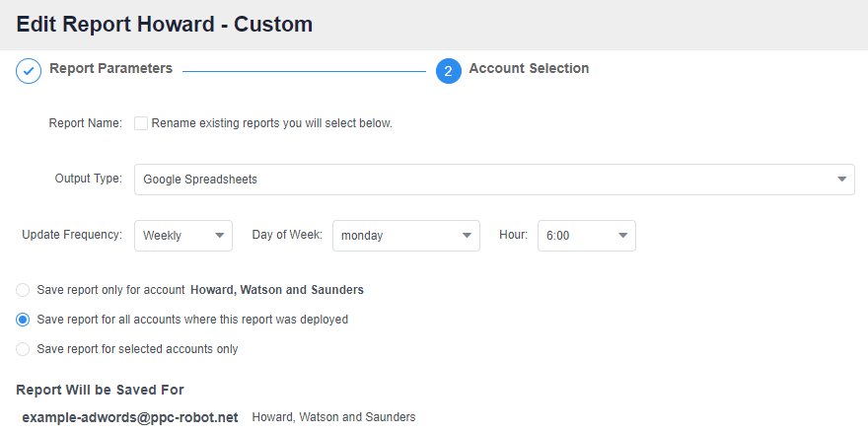Click the 'Day of Week:' label
The image size is (868, 434).
pos(287,235)
